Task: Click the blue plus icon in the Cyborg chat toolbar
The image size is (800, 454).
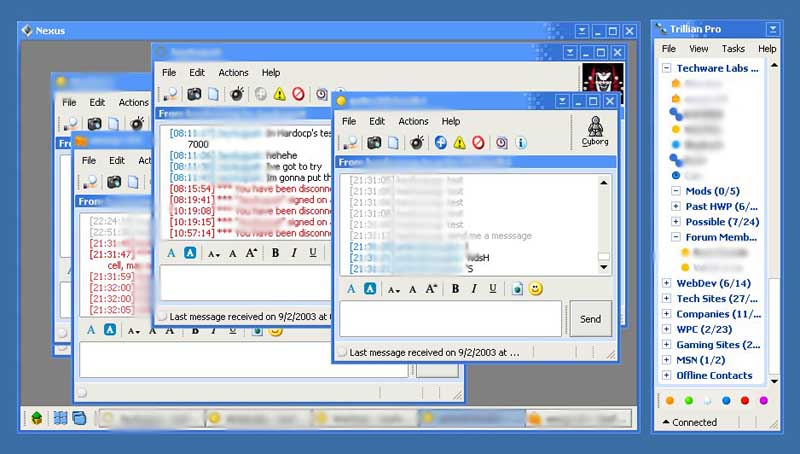Action: tap(441, 143)
